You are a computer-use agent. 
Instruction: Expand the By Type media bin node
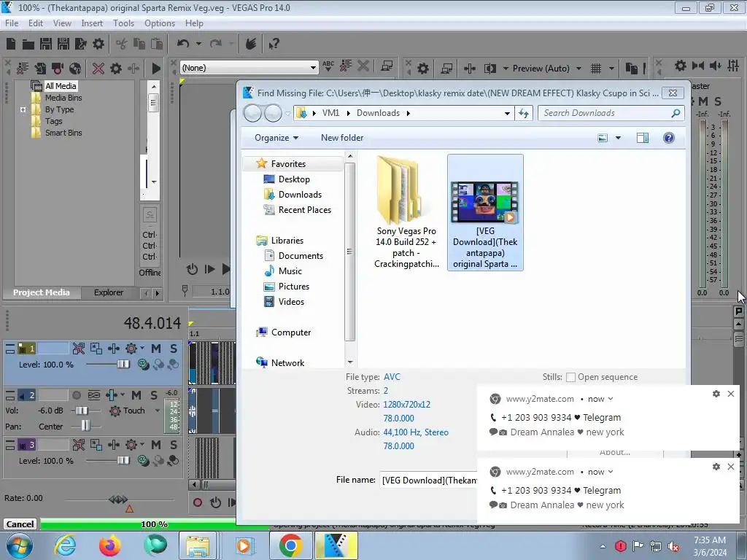coord(23,109)
